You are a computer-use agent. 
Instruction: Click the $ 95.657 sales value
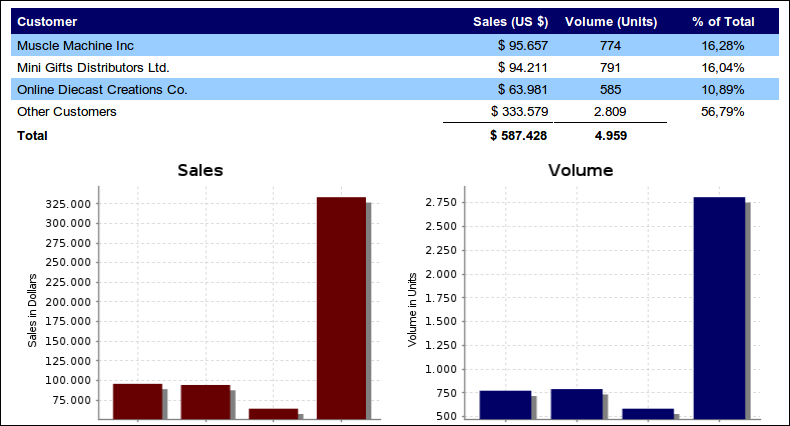click(x=522, y=46)
